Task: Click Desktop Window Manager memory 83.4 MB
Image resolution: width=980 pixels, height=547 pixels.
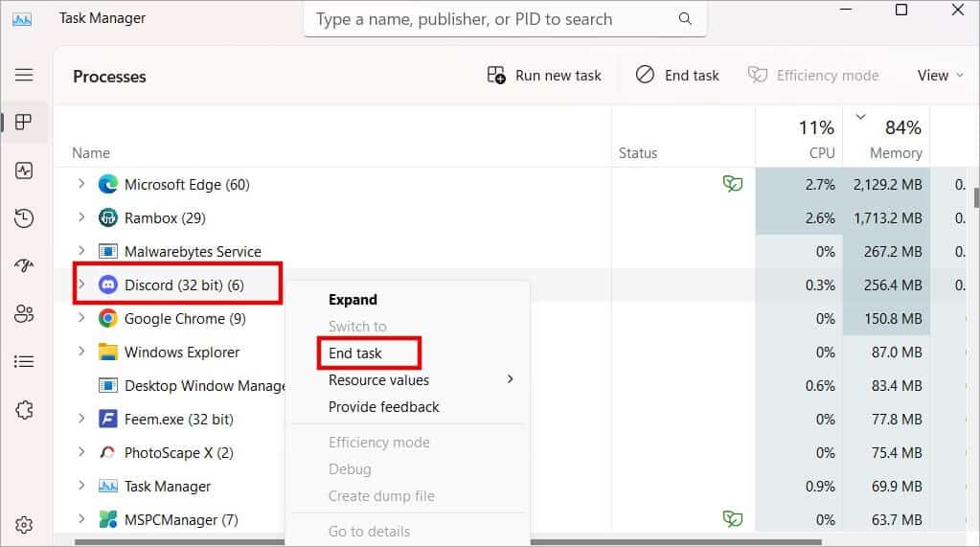Action: (x=897, y=386)
